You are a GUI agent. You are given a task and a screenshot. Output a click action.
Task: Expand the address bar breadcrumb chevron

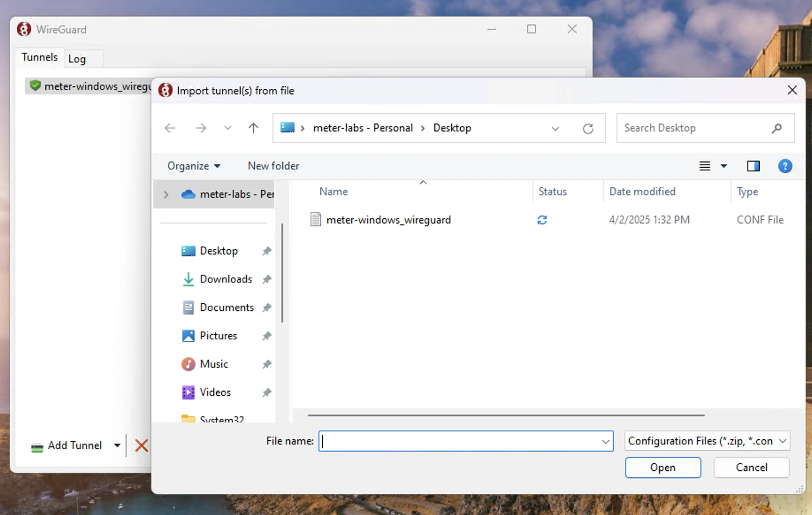coord(555,128)
